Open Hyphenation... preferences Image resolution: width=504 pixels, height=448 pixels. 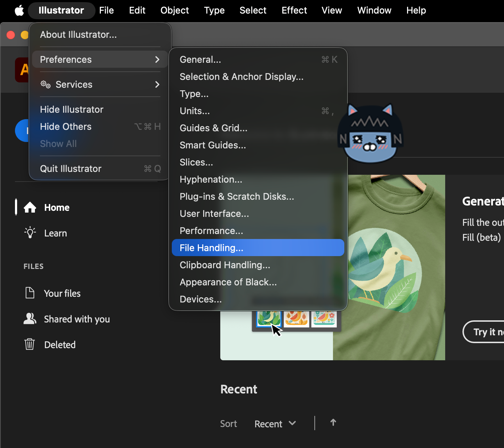click(258, 179)
